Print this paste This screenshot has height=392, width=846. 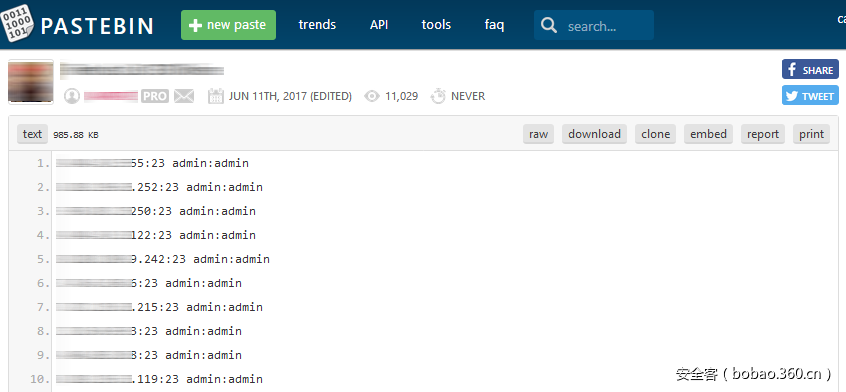811,134
